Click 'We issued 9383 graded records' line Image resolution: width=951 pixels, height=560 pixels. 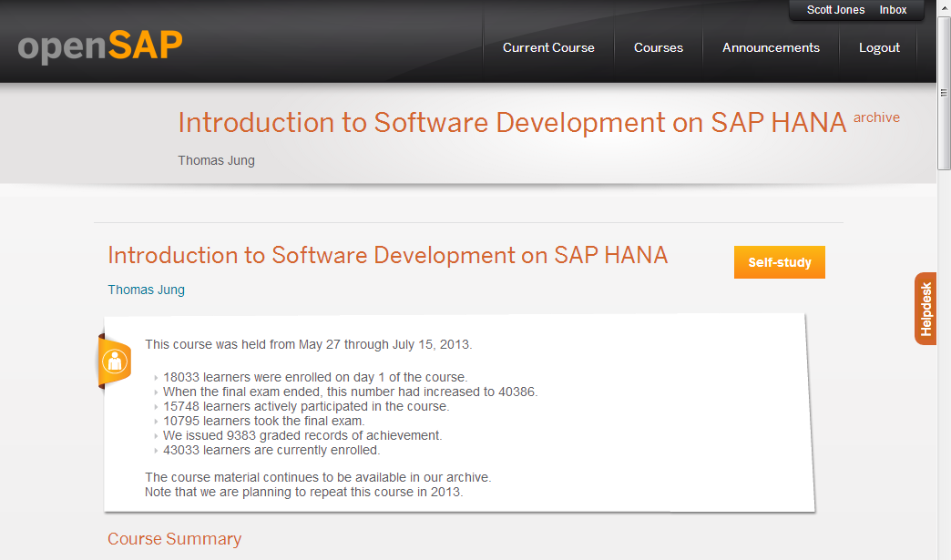tap(302, 435)
